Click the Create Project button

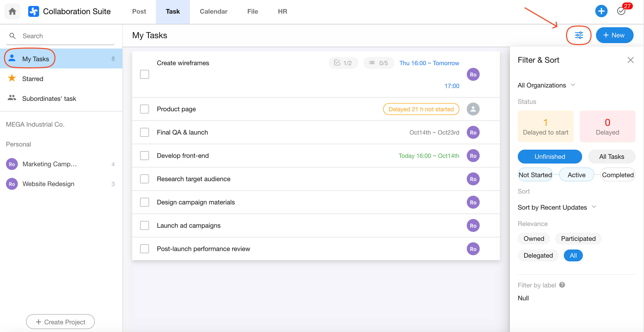[x=60, y=322]
